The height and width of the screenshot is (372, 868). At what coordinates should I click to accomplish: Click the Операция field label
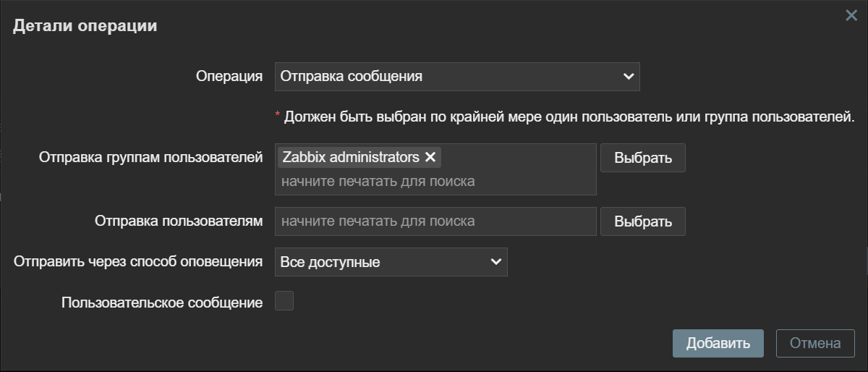229,76
